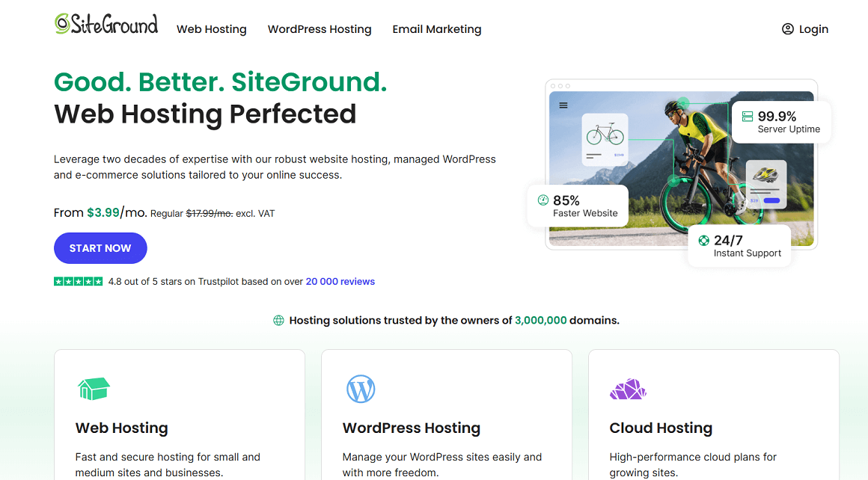Select the 85% Faster Website gauge icon
Screen dimensions: 868x480
tap(542, 200)
